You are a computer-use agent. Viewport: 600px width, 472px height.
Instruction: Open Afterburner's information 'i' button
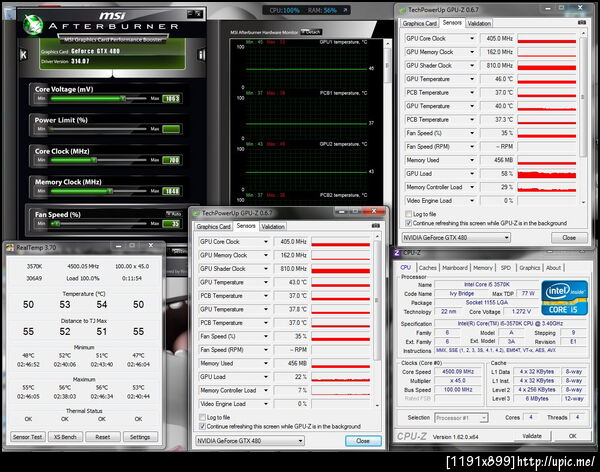click(201, 55)
